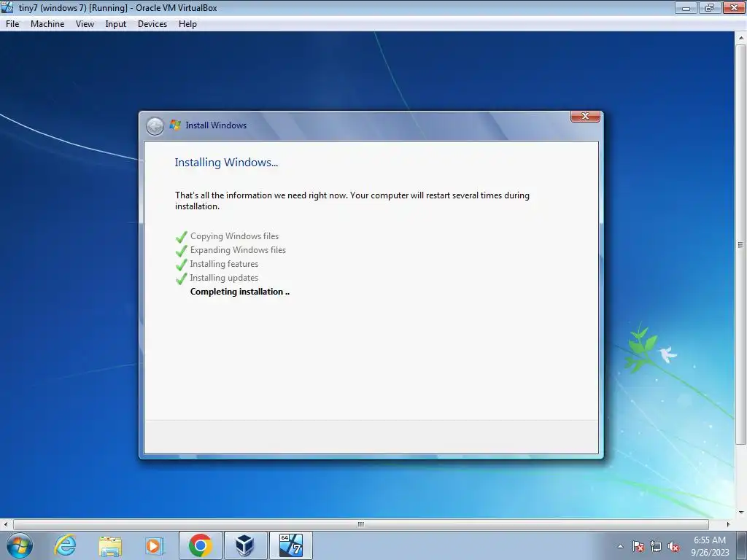Click the Copying Windows files label
Image resolution: width=747 pixels, height=560 pixels.
point(234,236)
